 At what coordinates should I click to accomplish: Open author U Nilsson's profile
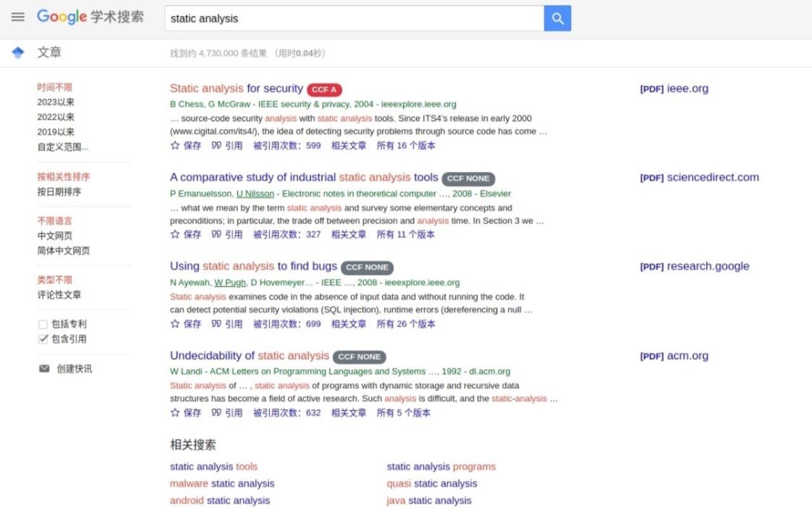coord(256,194)
